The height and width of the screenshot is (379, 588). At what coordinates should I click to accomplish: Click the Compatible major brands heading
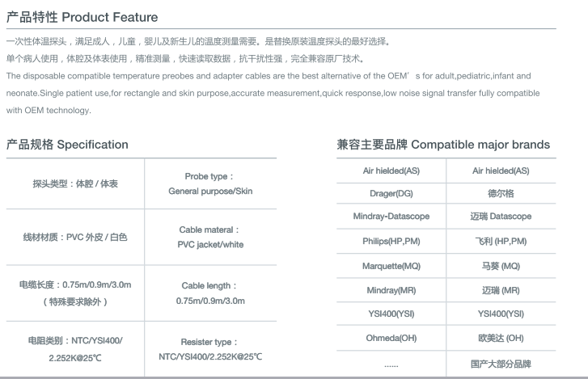pos(443,145)
